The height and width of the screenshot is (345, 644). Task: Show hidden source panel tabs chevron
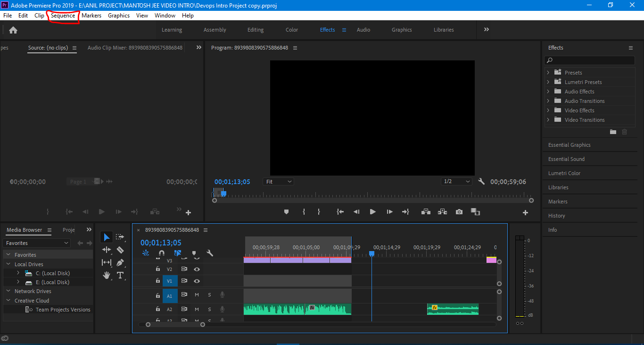[x=198, y=48]
